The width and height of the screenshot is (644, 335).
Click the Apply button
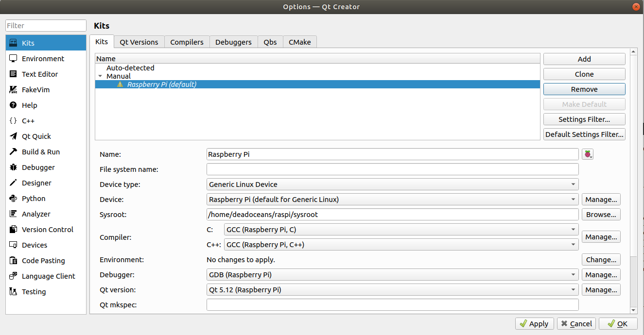(534, 324)
